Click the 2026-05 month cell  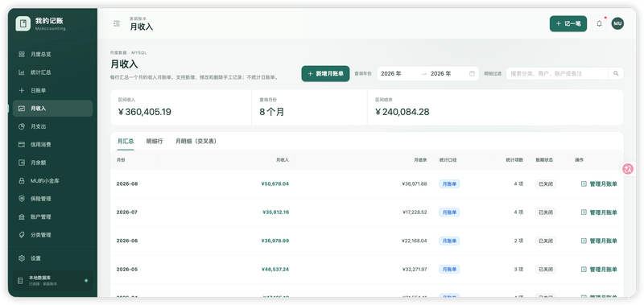(x=127, y=270)
